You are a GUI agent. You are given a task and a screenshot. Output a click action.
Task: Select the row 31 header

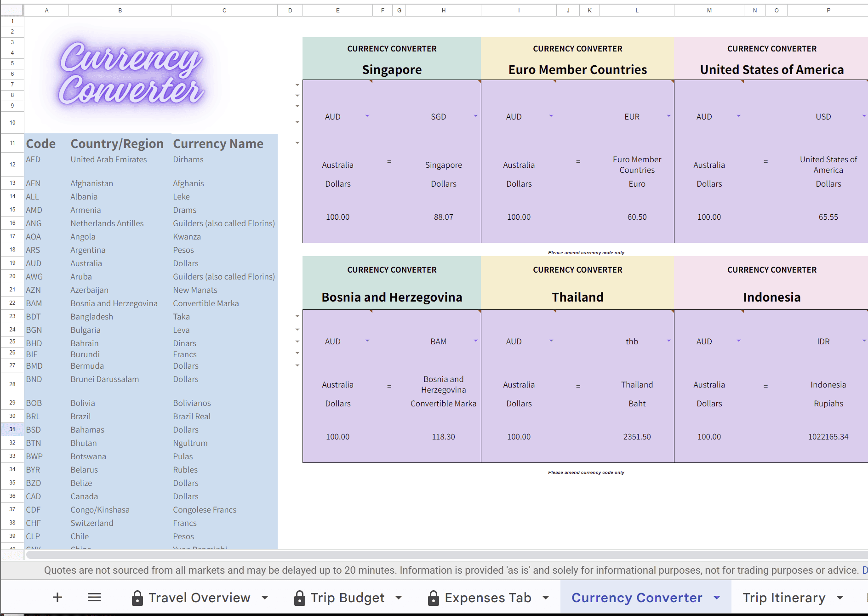[12, 429]
